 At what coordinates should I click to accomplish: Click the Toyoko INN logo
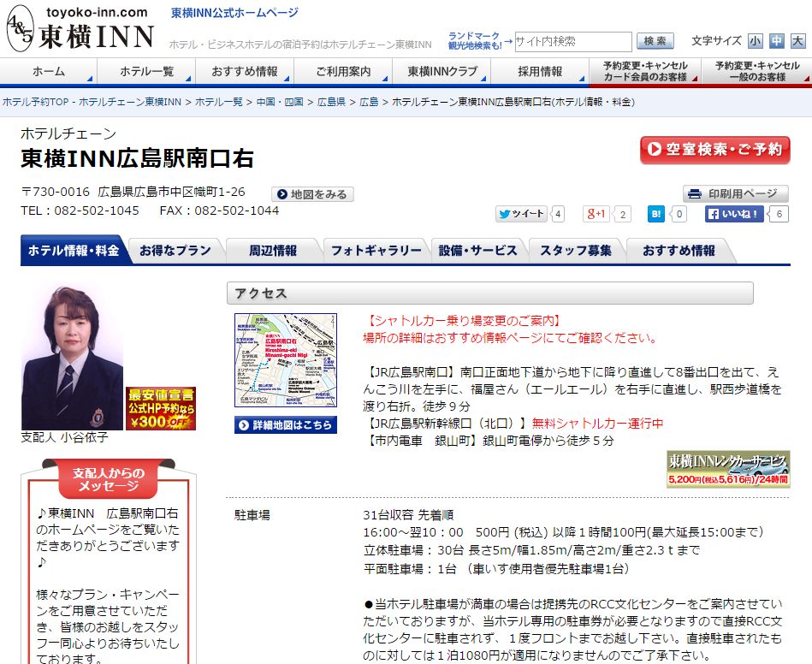coord(80,28)
